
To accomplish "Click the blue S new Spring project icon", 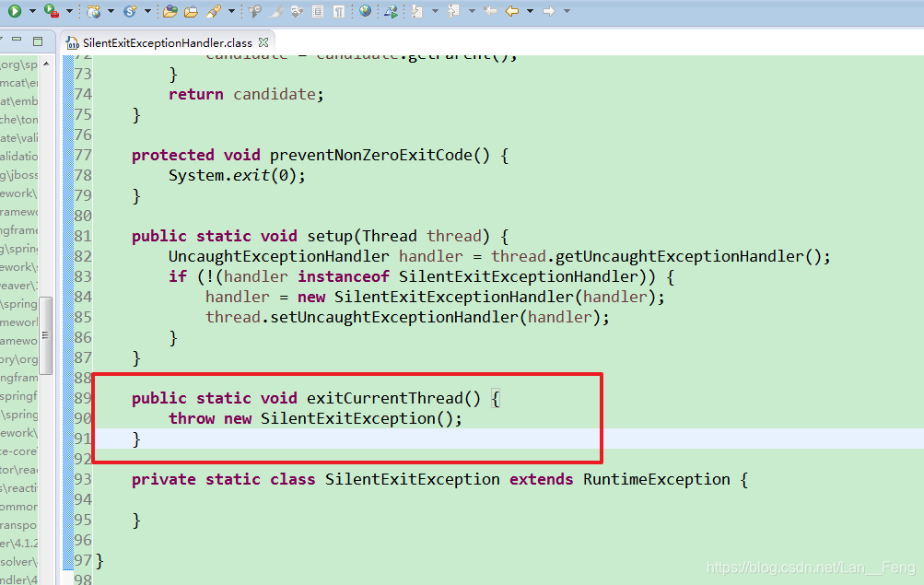I will pyautogui.click(x=130, y=12).
